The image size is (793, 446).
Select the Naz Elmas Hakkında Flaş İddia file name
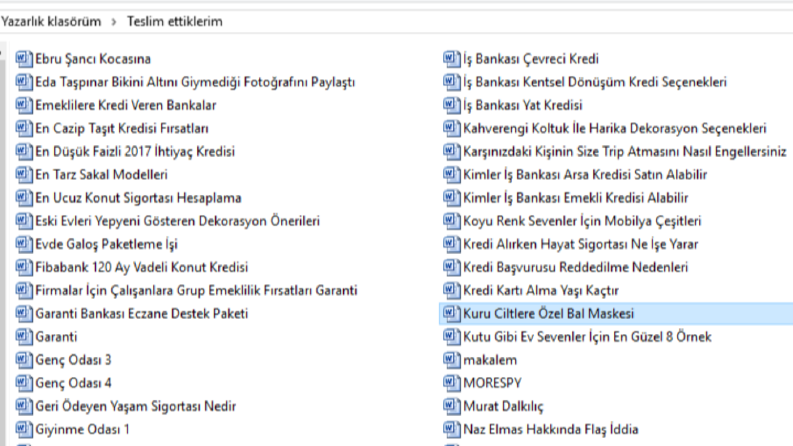(x=551, y=429)
